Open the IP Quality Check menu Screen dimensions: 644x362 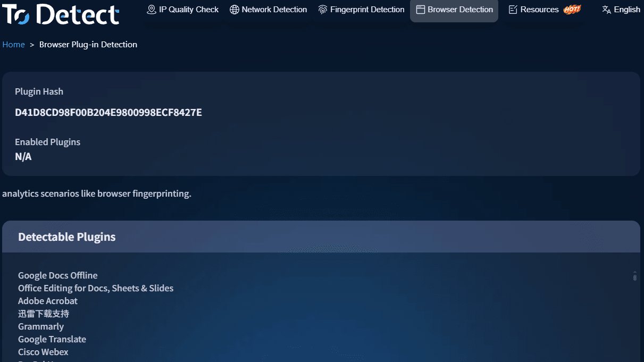tap(182, 10)
